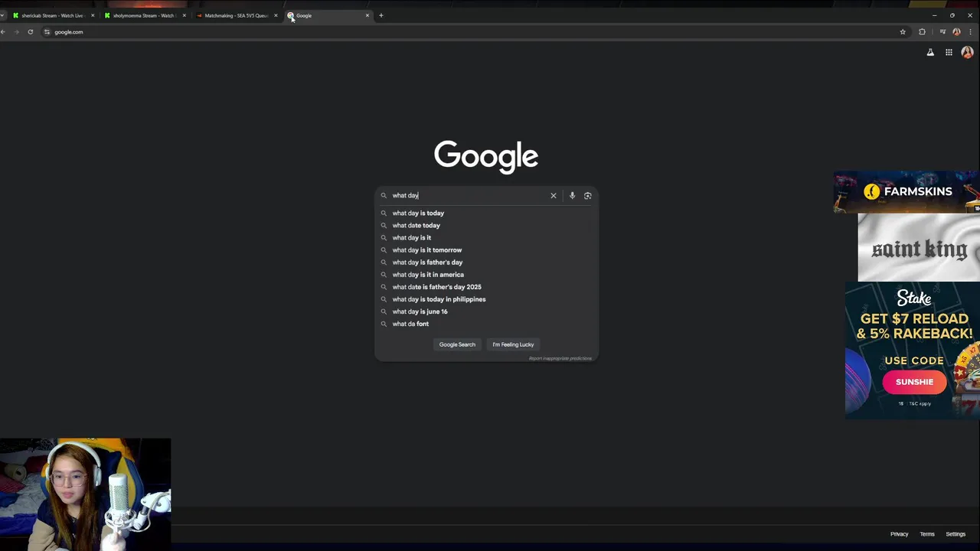This screenshot has height=551, width=980.
Task: Open the Privacy footer link
Action: 899,534
